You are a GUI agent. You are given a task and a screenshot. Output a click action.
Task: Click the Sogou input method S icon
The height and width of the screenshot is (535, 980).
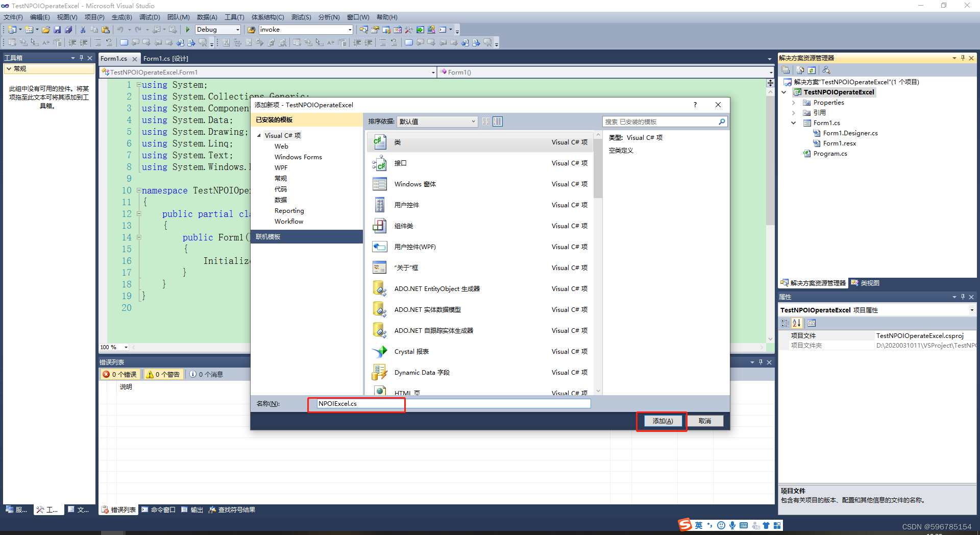685,525
